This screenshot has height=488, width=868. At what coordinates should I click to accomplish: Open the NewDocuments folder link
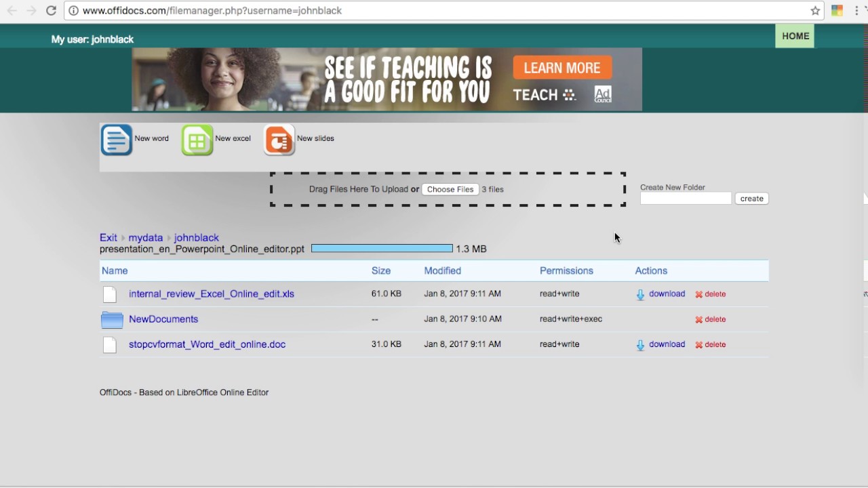[x=163, y=319]
